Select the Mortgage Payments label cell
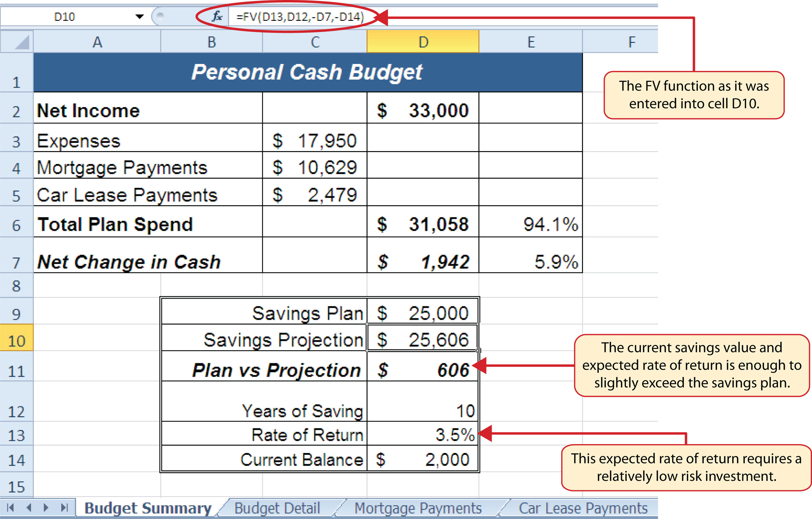This screenshot has width=812, height=519. click(x=148, y=165)
